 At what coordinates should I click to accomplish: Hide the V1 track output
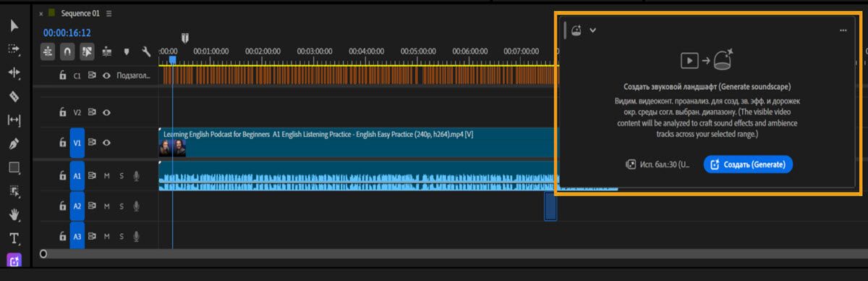107,143
